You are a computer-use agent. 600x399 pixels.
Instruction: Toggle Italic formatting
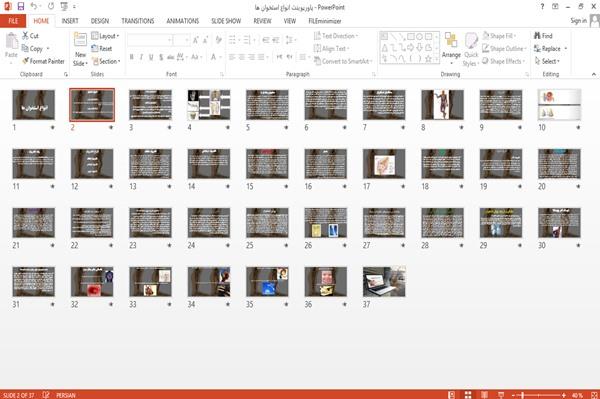pos(141,57)
